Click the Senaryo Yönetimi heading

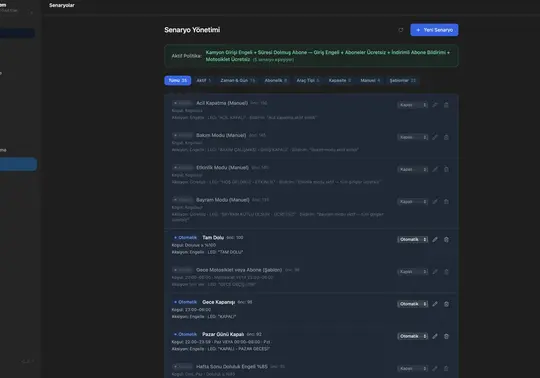[x=192, y=30]
